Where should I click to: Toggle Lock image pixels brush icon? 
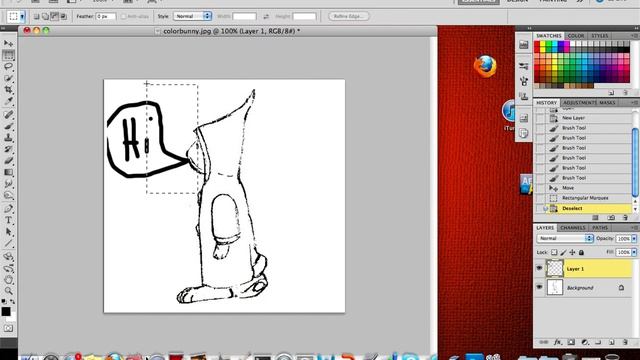563,253
